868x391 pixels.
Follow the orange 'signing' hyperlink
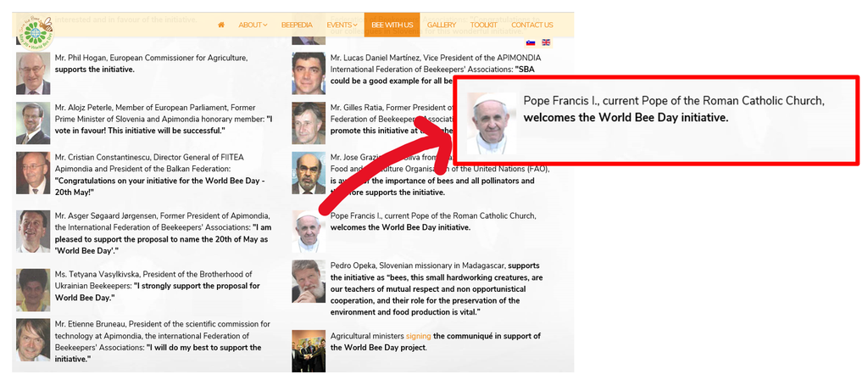point(419,336)
